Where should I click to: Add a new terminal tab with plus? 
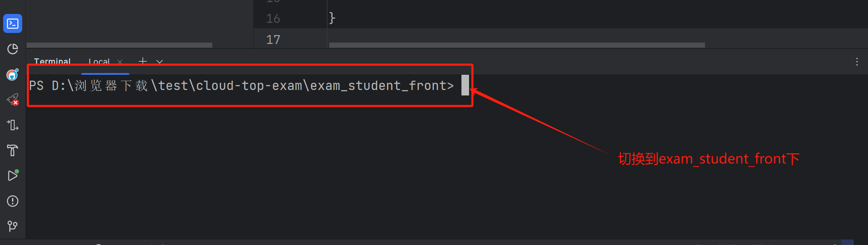pos(143,62)
